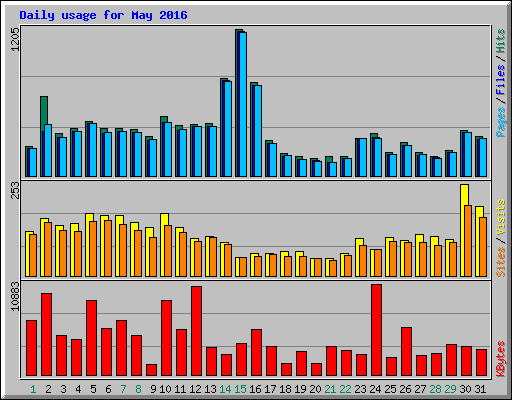Click the 'Daily usage for May 2016' title
Viewport: 512px width, 400px height.
click(x=103, y=15)
